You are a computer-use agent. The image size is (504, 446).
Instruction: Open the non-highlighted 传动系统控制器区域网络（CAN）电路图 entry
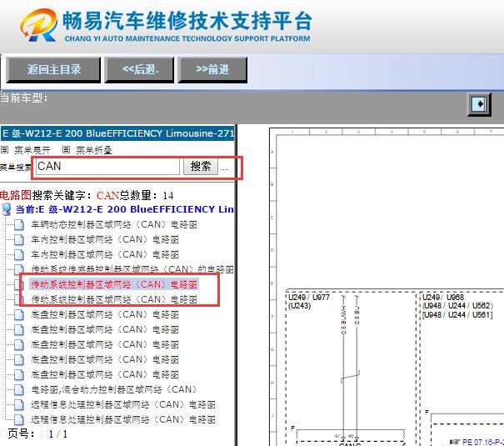(x=114, y=299)
